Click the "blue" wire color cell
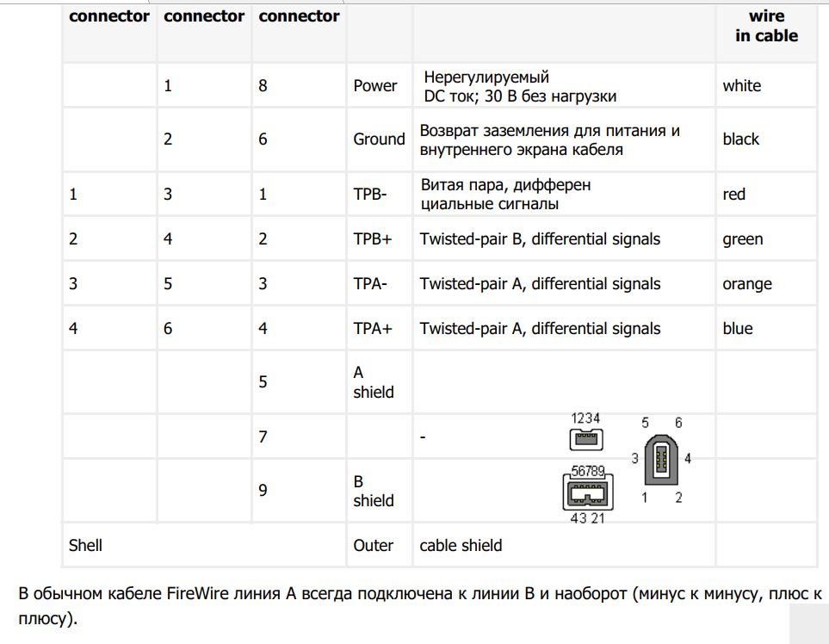Image resolution: width=829 pixels, height=644 pixels. click(738, 329)
